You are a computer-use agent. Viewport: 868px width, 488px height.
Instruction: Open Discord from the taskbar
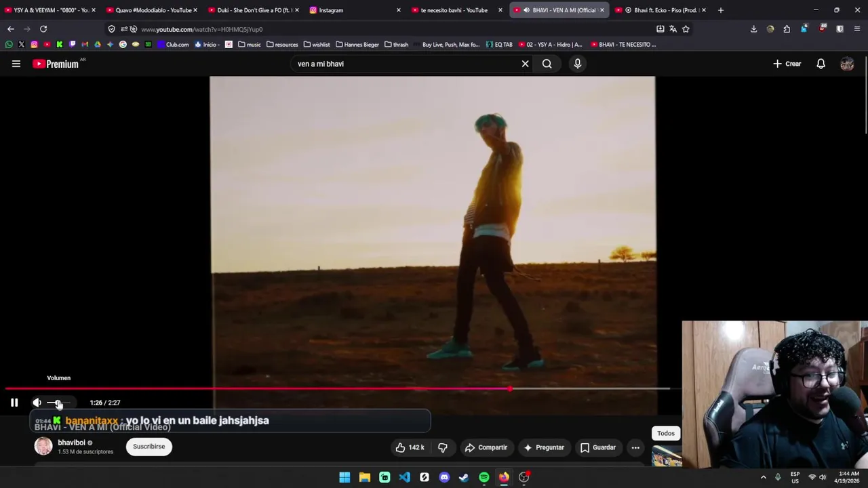pos(444,477)
